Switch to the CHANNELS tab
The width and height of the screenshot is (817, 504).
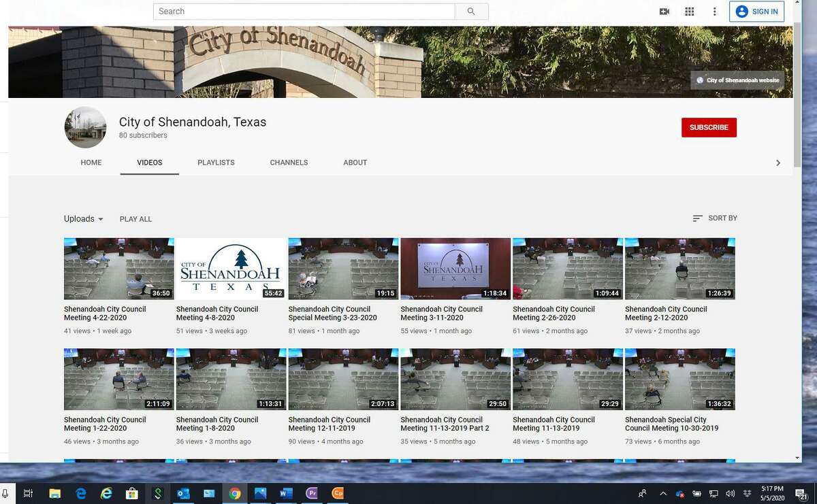click(x=289, y=163)
